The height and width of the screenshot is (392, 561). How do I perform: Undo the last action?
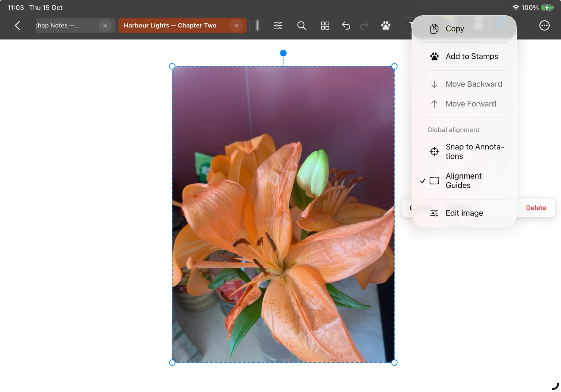click(346, 26)
